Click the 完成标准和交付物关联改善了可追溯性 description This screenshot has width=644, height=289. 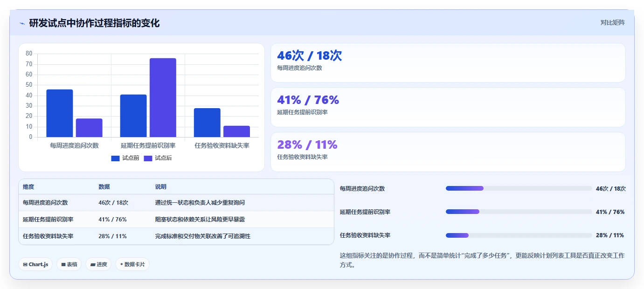[x=203, y=236]
